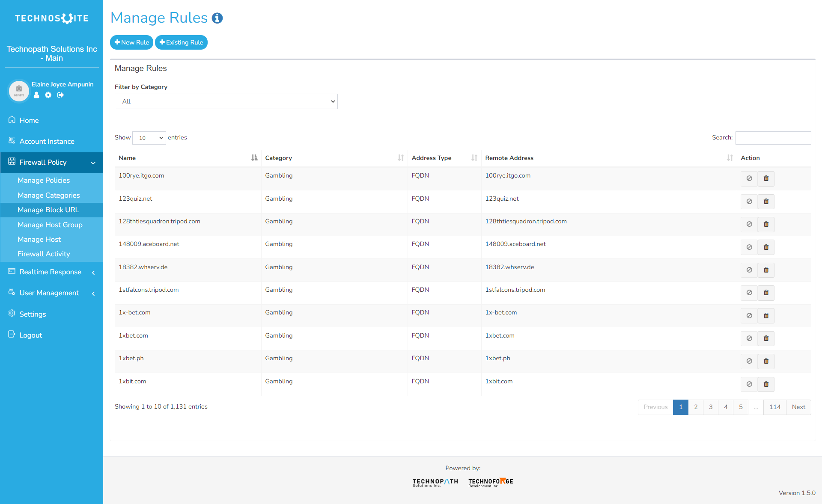Click the Existing Rule button
The height and width of the screenshot is (504, 822).
(x=181, y=42)
